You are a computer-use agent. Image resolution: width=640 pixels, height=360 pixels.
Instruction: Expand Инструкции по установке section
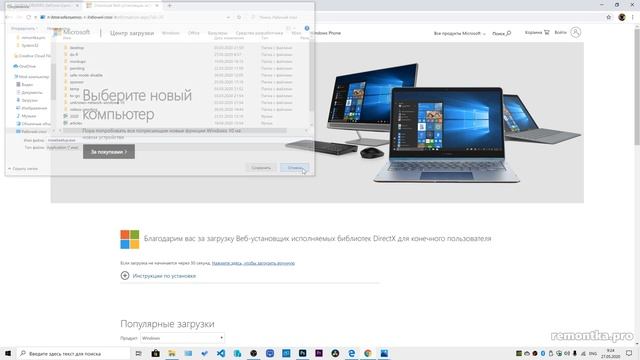point(158,276)
